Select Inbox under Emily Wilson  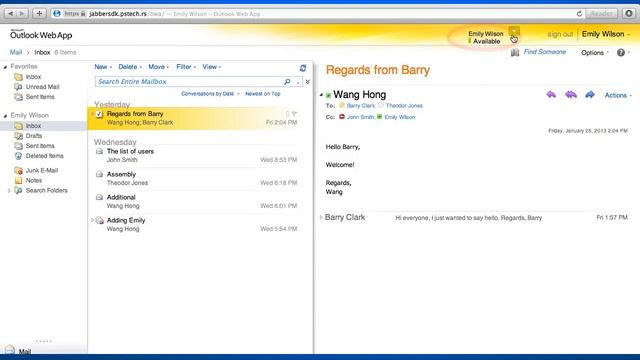tap(33, 126)
